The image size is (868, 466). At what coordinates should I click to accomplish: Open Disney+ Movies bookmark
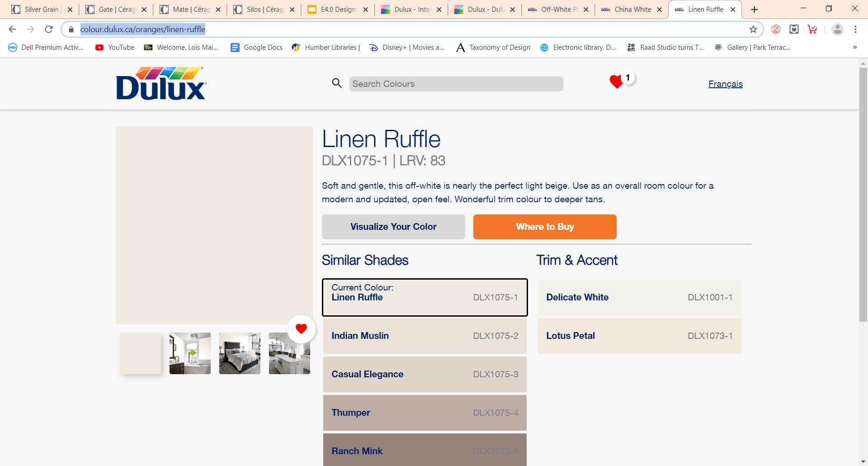(x=407, y=47)
